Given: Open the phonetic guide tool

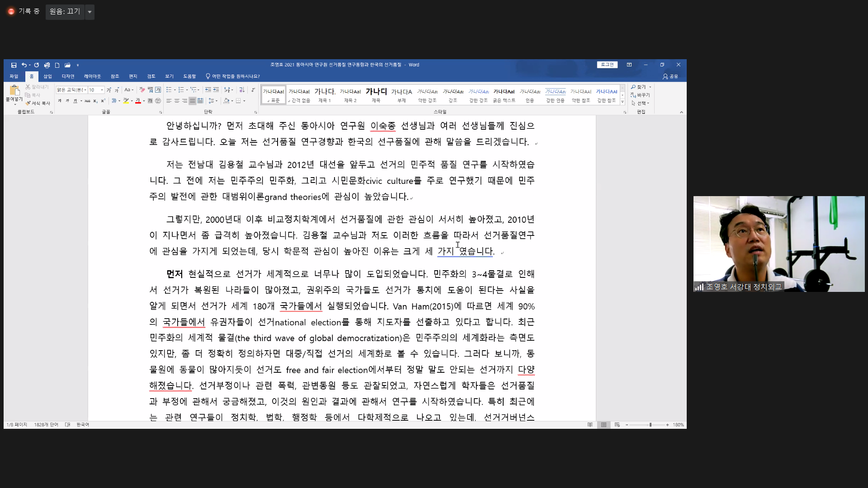Looking at the screenshot, I should (150, 90).
